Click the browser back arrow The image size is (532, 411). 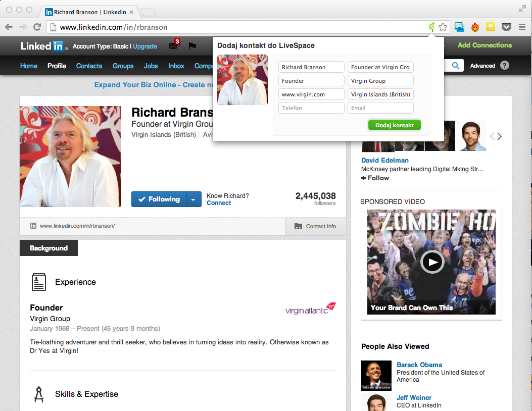tap(9, 27)
